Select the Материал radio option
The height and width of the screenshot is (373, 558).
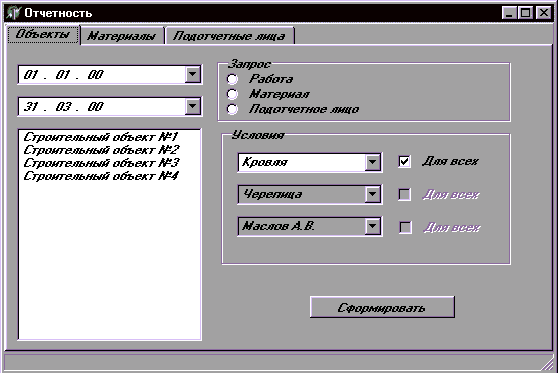tap(232, 94)
